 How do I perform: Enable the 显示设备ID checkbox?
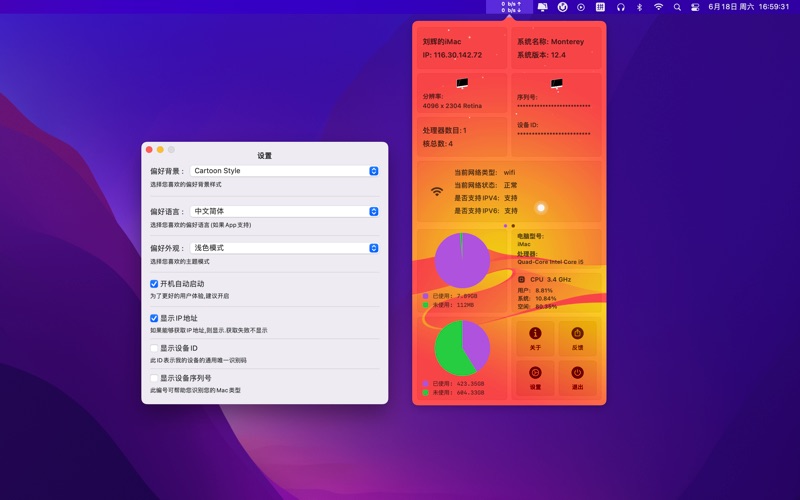tap(154, 348)
